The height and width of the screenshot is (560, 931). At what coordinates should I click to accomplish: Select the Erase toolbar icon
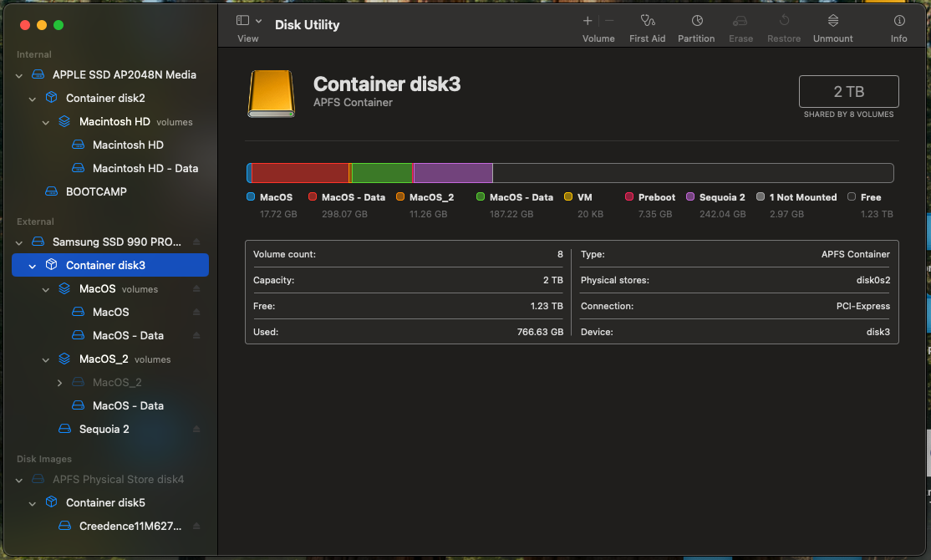740,26
